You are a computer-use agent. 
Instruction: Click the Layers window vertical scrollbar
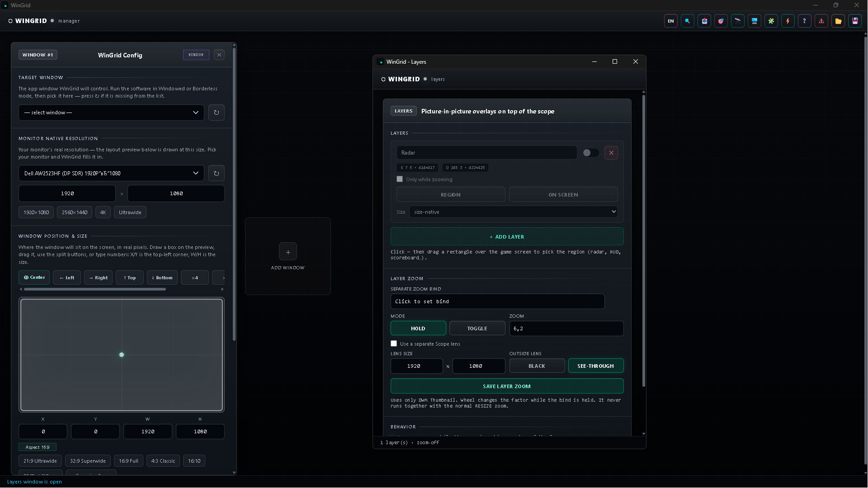tap(644, 240)
